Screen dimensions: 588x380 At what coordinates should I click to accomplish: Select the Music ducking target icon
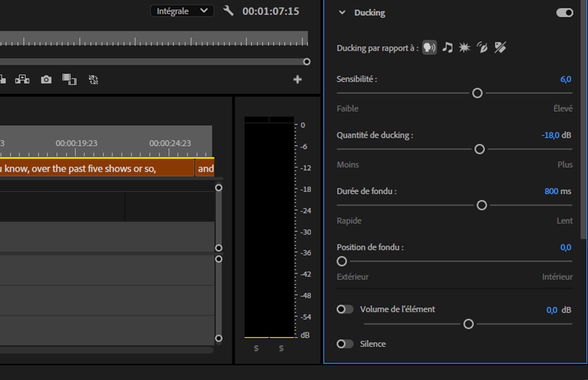[447, 47]
